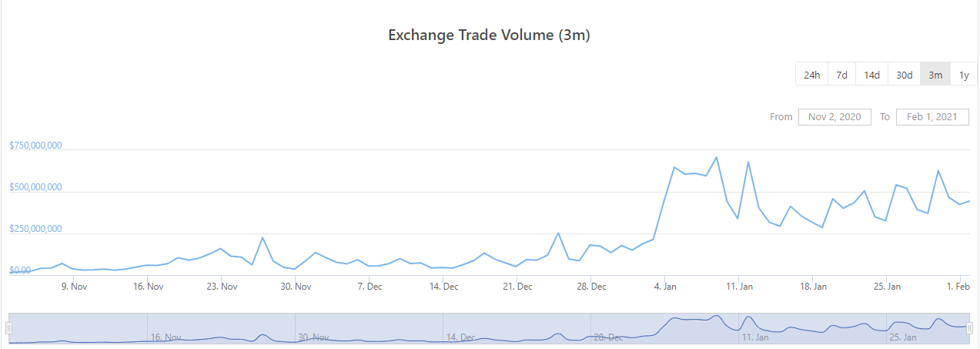Viewport: 980px width, 349px height.
Task: Click the From date field
Action: click(835, 117)
